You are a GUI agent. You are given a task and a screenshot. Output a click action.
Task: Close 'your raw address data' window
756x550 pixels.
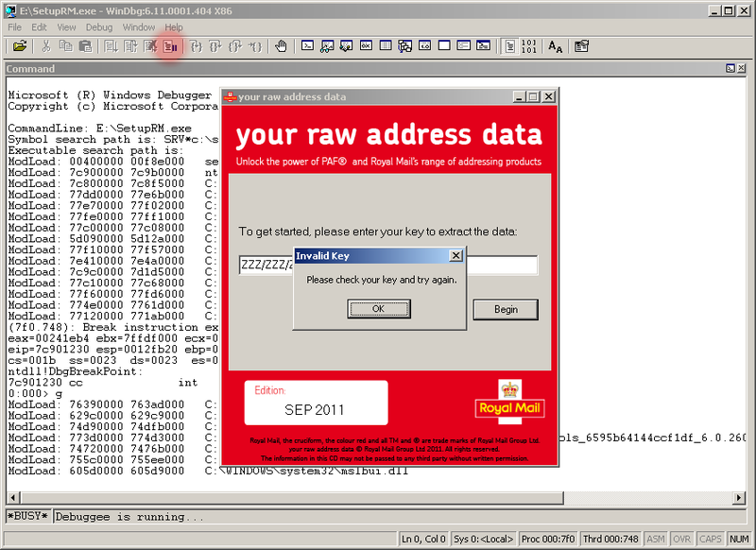coord(548,97)
